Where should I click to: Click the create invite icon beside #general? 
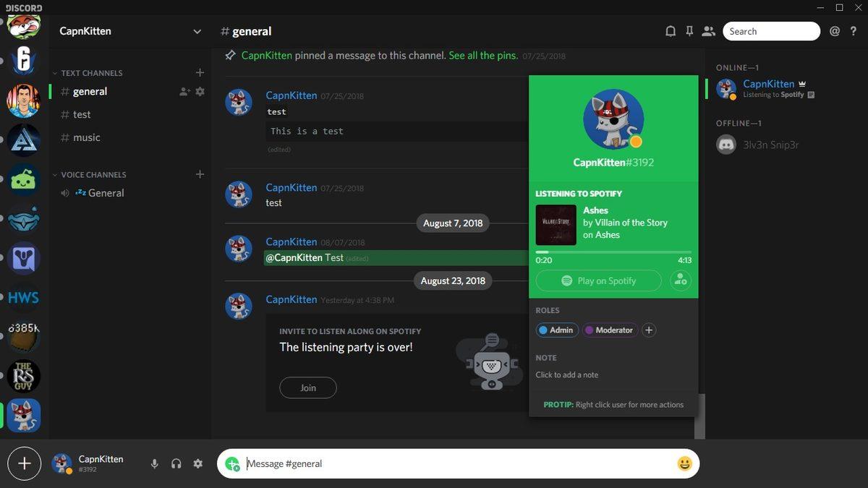point(185,91)
